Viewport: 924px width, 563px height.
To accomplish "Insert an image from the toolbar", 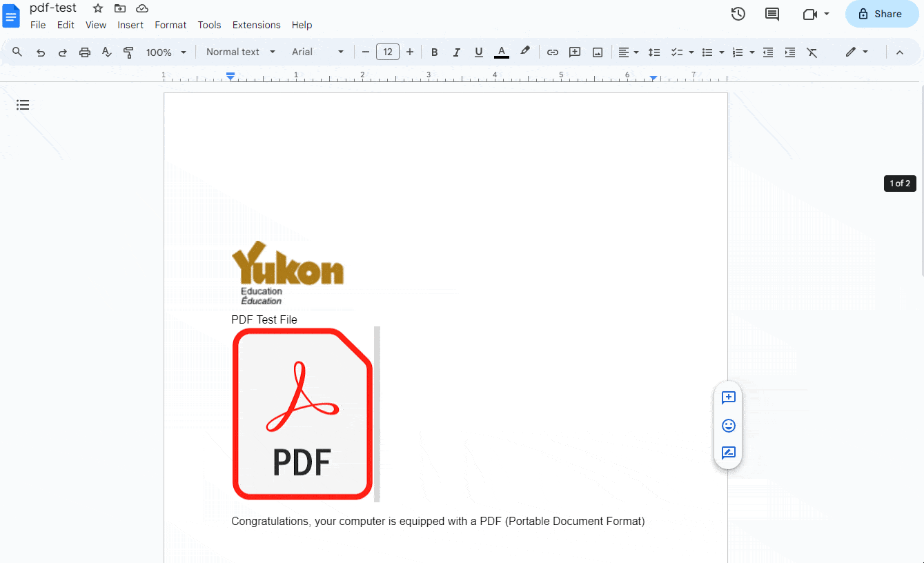I will pos(598,52).
